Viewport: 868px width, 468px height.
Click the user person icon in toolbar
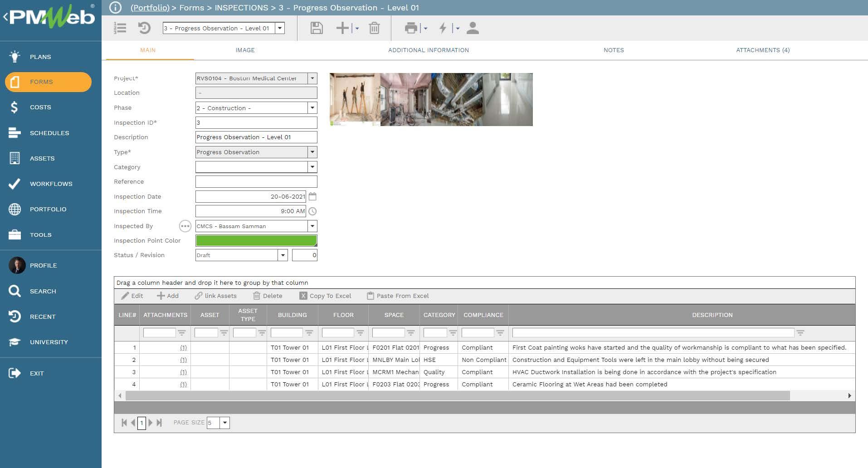pos(473,28)
